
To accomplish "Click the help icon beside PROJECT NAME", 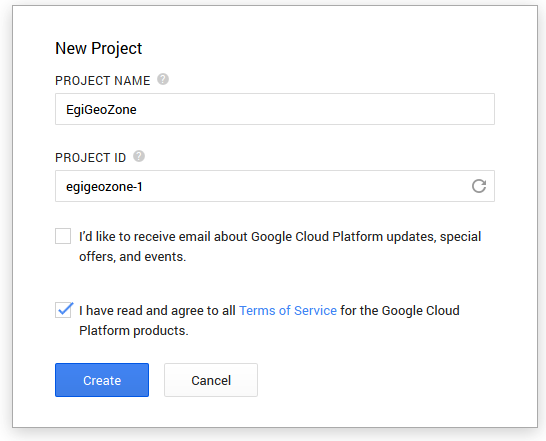I will coord(163,79).
